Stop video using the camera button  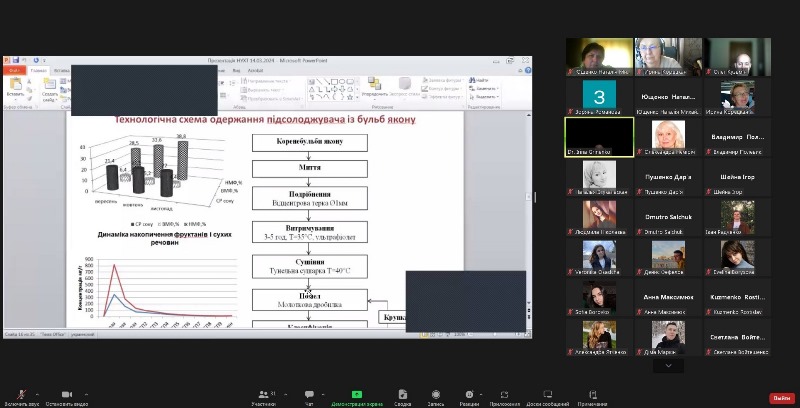[67, 395]
